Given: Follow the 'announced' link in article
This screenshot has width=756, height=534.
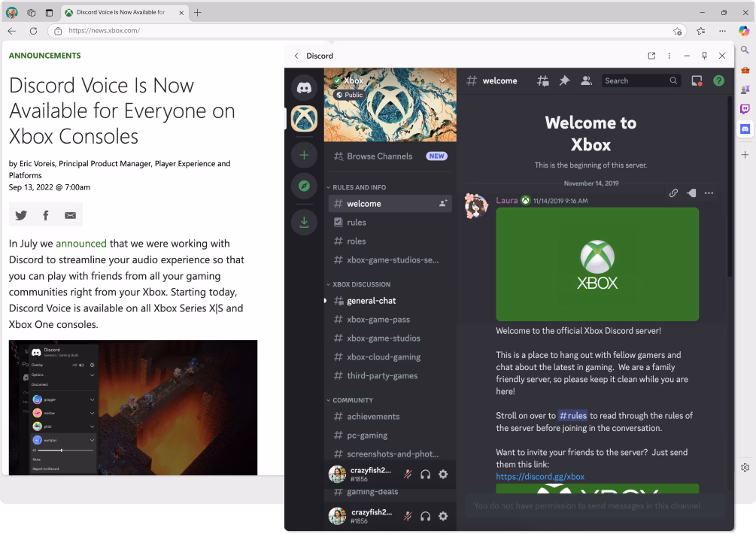Looking at the screenshot, I should (x=81, y=244).
